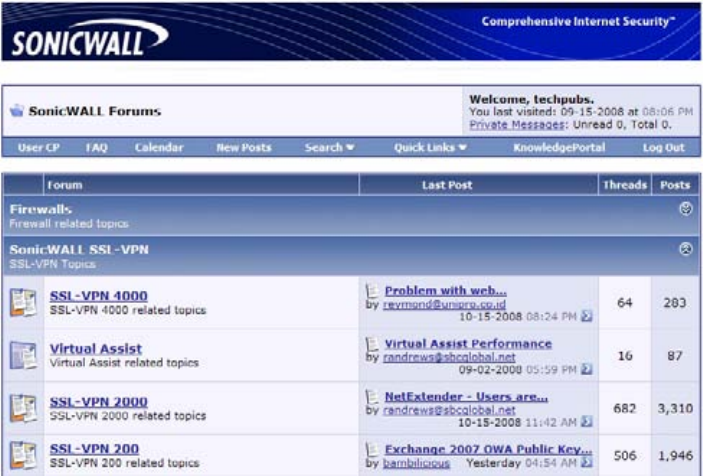
Task: Click the Comprehensive Internet Security tagline
Action: [x=578, y=21]
